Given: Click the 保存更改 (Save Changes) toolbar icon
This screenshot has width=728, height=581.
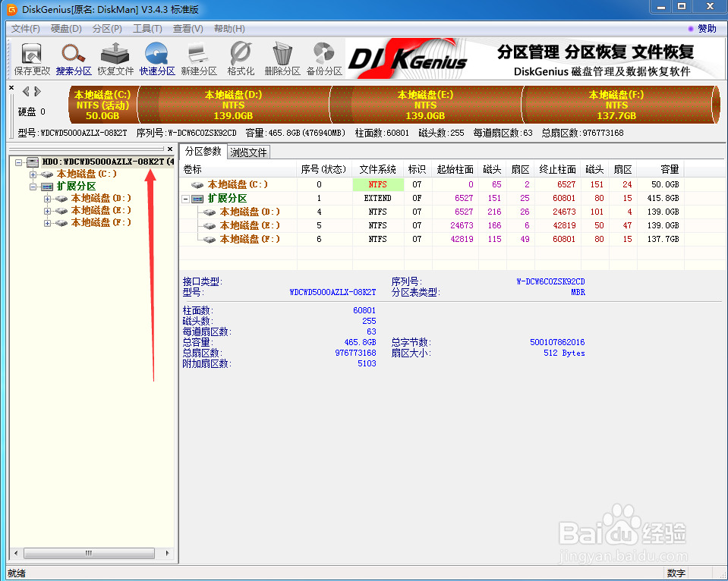Looking at the screenshot, I should [x=32, y=59].
